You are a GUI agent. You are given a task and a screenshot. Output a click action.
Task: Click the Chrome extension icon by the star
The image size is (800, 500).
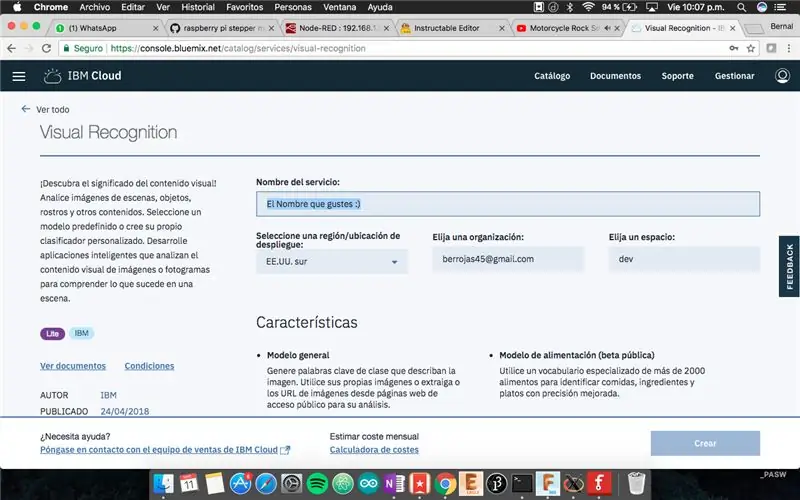coord(771,48)
